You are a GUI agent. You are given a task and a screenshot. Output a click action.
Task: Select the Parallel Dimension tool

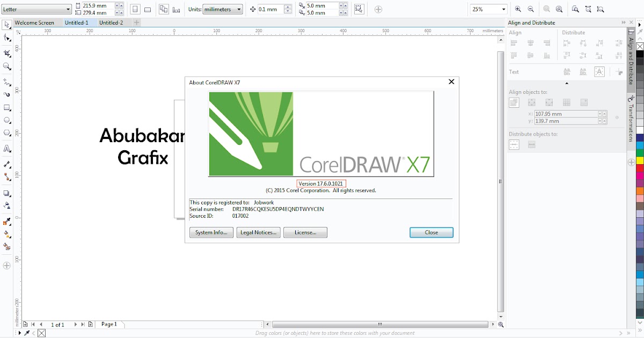point(7,164)
